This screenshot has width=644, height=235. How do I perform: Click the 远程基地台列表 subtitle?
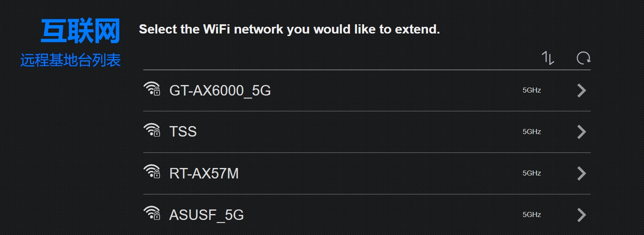click(x=70, y=60)
